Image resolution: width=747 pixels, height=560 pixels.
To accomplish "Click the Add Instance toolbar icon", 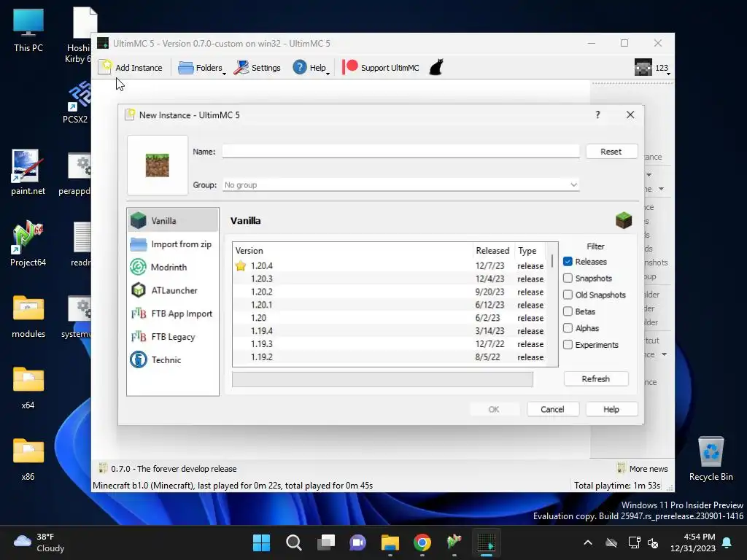I will pos(105,67).
